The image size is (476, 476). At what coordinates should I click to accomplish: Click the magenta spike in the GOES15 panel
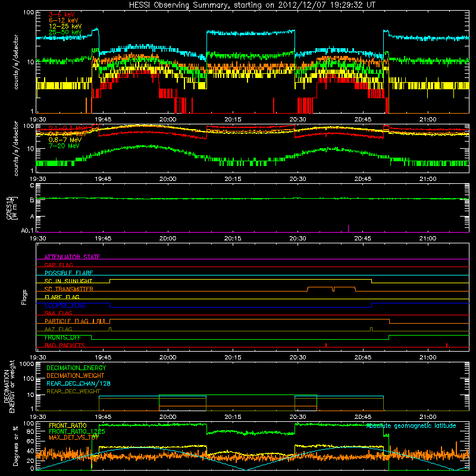pyautogui.click(x=348, y=228)
